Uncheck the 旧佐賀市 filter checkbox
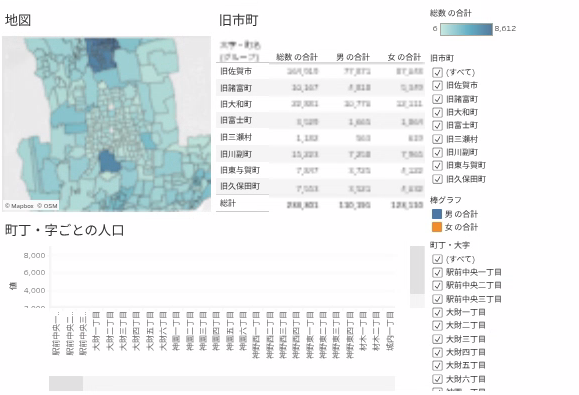The height and width of the screenshot is (395, 579). pos(437,86)
